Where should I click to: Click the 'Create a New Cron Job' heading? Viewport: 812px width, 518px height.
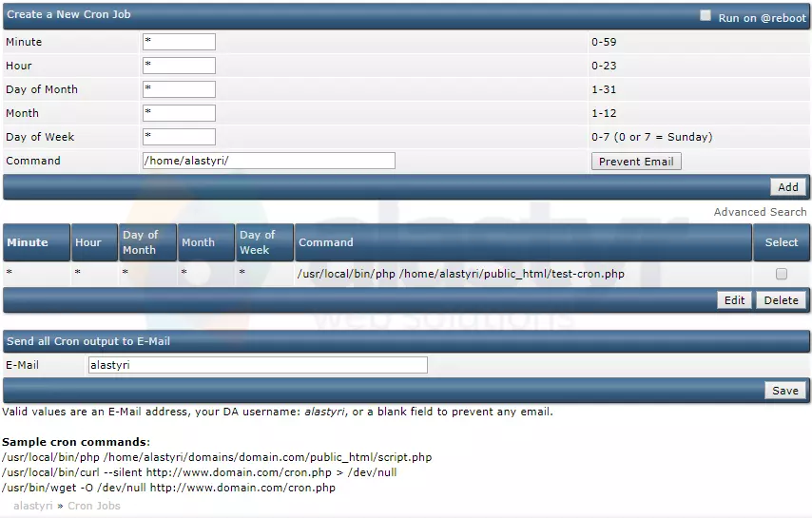[68, 14]
